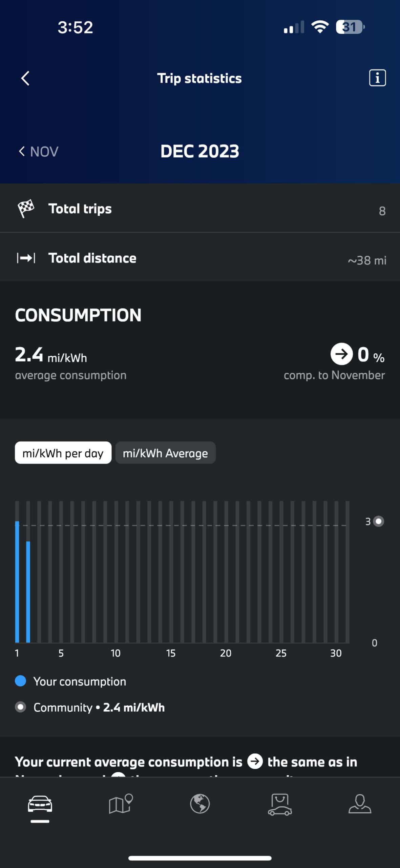Tap the blue Your consumption legend dot
The image size is (400, 868).
(x=21, y=681)
